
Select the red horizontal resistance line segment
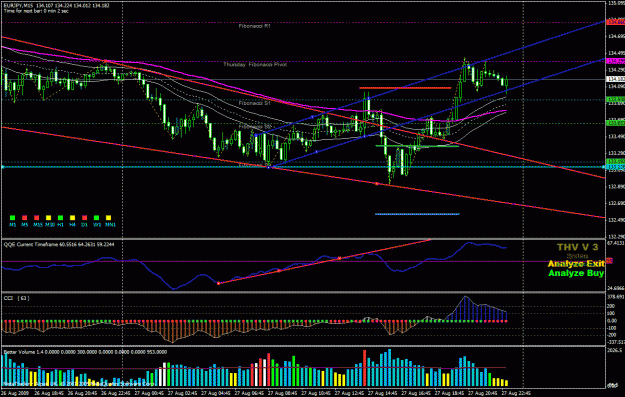(x=405, y=88)
